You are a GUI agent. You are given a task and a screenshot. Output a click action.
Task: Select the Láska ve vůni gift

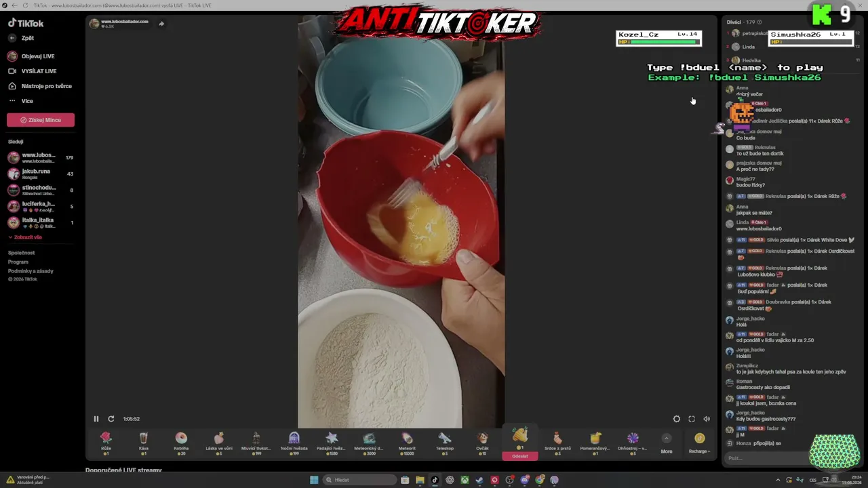[x=218, y=443]
